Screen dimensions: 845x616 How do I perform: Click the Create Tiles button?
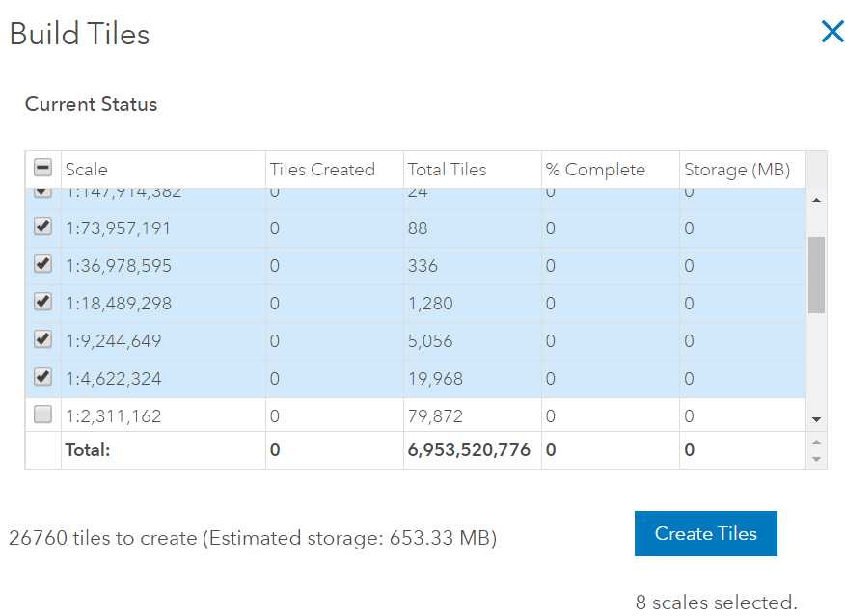click(x=705, y=533)
